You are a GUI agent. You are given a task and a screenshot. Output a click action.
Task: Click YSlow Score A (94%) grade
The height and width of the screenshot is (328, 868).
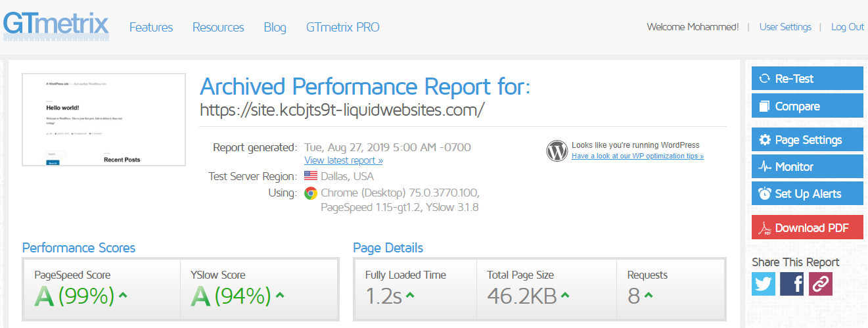[x=231, y=296]
